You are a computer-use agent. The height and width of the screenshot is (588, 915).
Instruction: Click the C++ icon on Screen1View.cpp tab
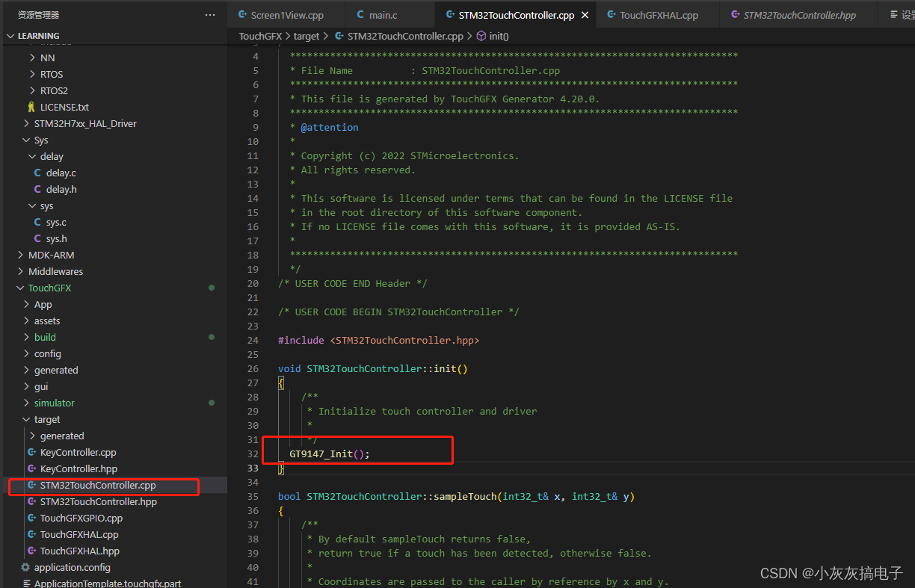tap(242, 15)
